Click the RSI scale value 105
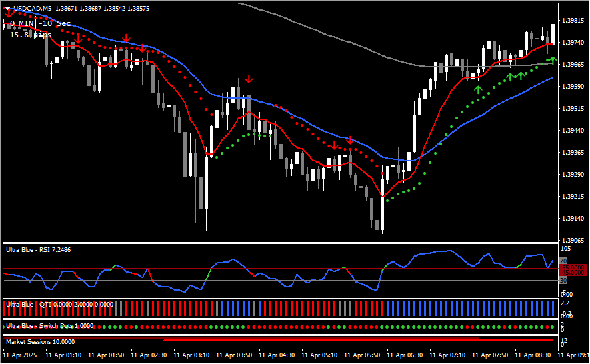590x364 pixels. pos(565,249)
